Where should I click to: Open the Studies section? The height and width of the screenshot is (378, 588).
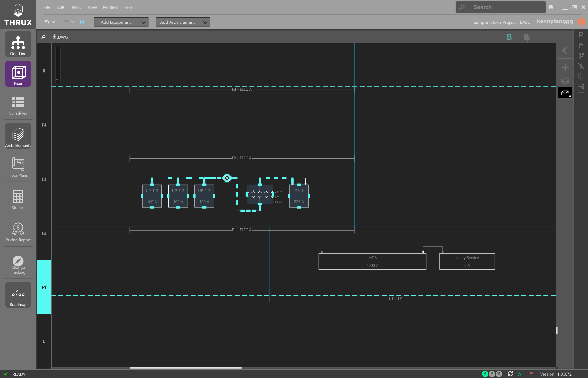pos(18,200)
